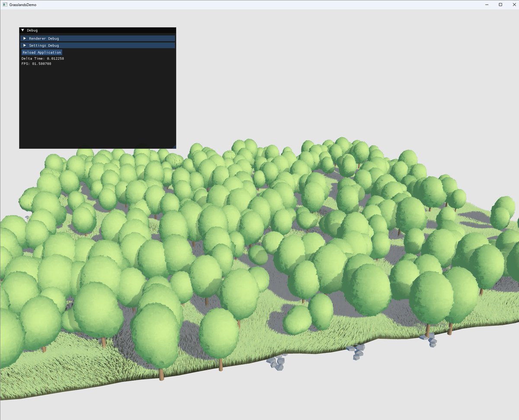
Task: Maximize the GrasslandsDemo window
Action: point(500,4)
